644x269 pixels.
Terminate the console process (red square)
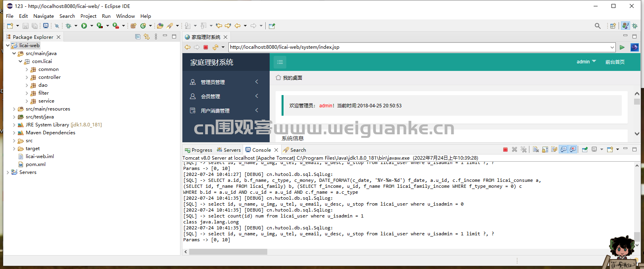click(505, 150)
